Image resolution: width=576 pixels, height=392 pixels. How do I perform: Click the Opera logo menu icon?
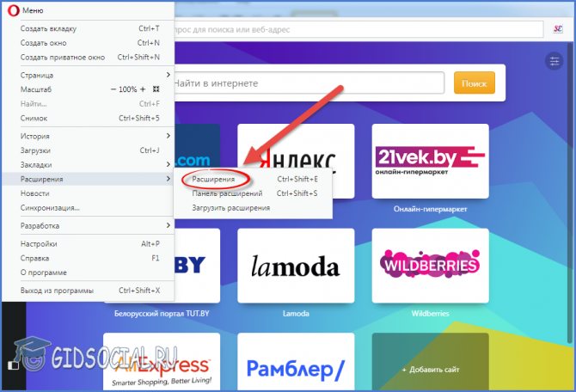(x=13, y=10)
